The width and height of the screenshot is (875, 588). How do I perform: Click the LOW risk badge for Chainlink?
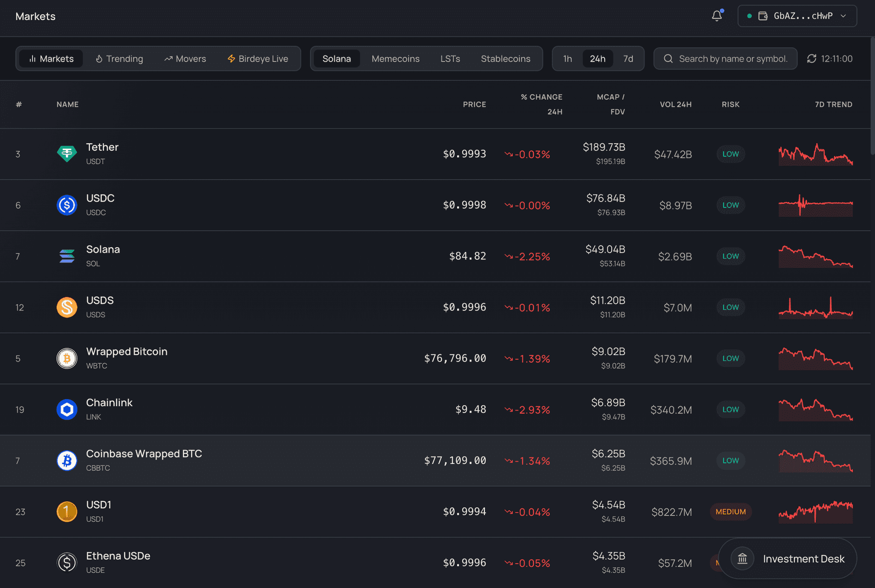pyautogui.click(x=731, y=409)
